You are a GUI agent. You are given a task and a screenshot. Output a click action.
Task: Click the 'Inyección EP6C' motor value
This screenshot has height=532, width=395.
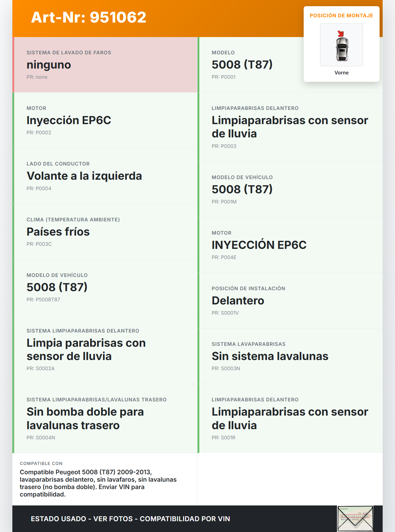tap(69, 120)
